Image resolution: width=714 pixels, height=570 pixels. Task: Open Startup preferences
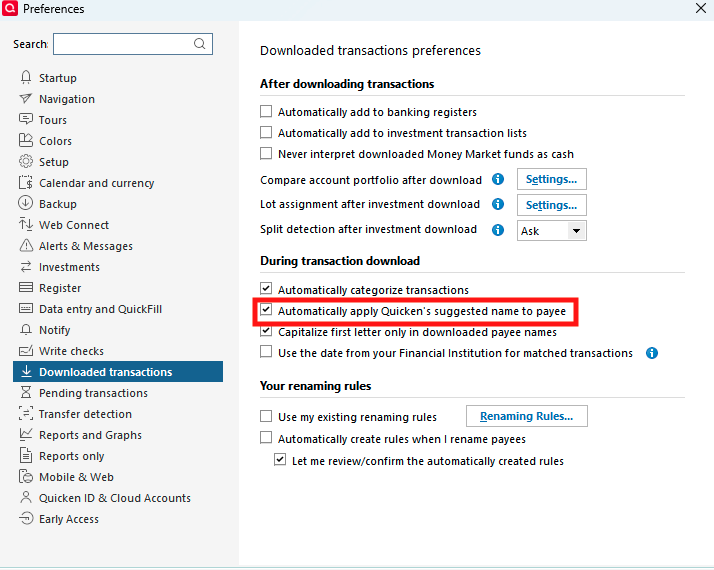click(57, 78)
